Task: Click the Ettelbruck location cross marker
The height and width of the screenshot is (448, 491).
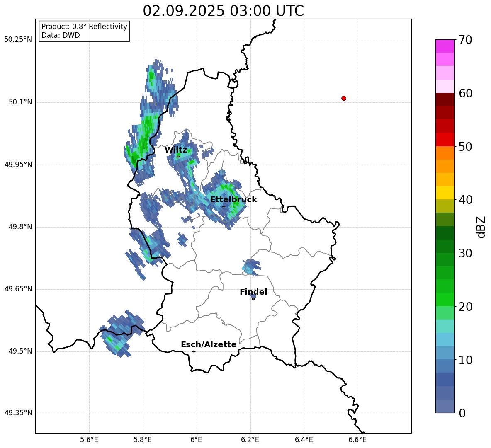Action: coord(224,206)
